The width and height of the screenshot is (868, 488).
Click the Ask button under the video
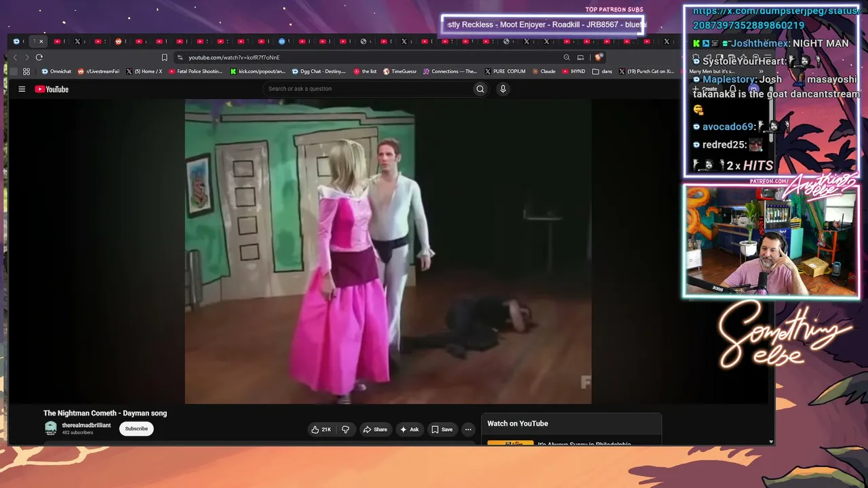pos(409,429)
